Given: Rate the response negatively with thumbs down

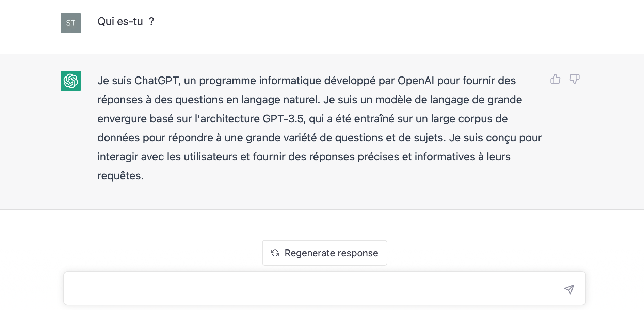Looking at the screenshot, I should 575,80.
